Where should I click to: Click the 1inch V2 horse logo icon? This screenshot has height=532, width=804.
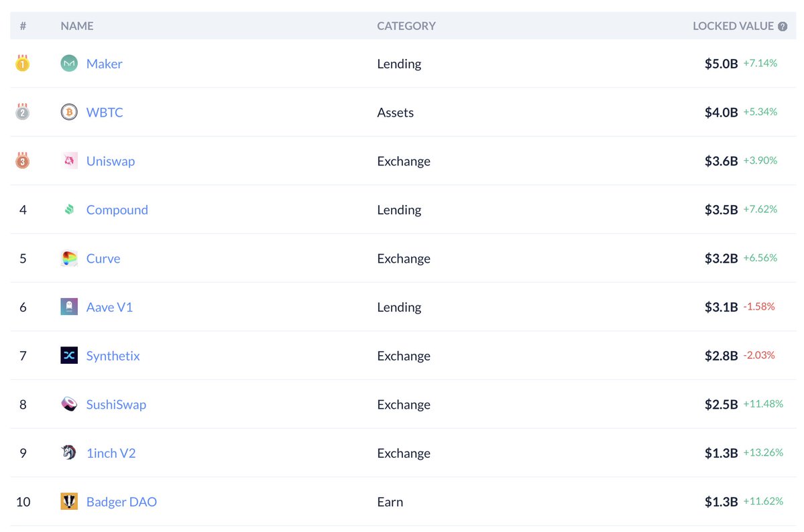69,452
